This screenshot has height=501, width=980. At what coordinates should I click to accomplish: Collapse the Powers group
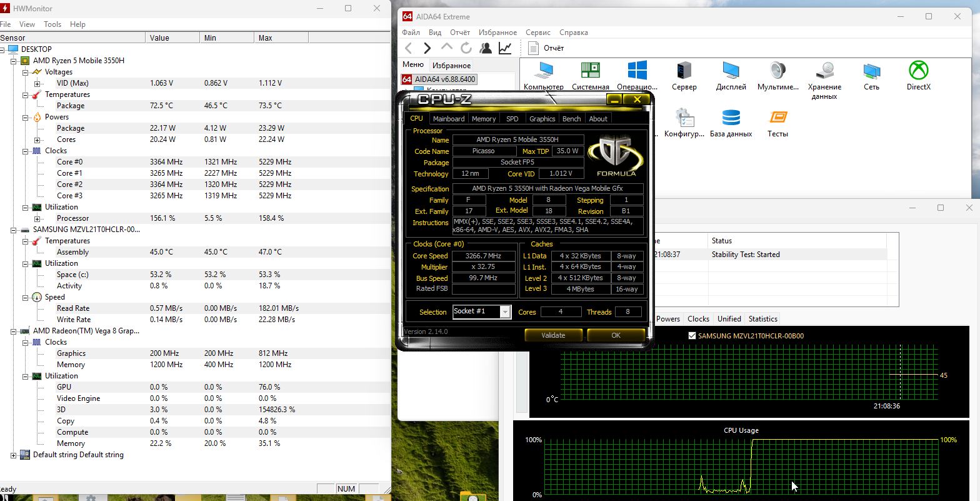pos(26,117)
